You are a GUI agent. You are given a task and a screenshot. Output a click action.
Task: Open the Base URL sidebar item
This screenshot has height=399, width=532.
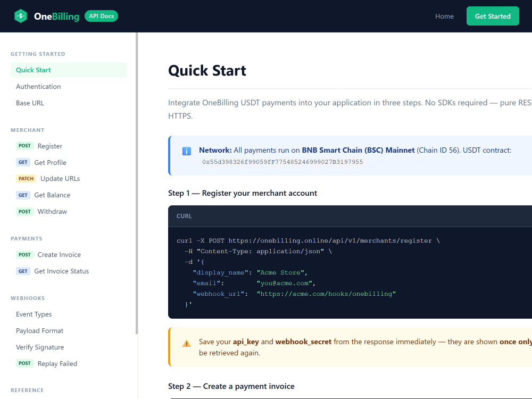(69, 103)
